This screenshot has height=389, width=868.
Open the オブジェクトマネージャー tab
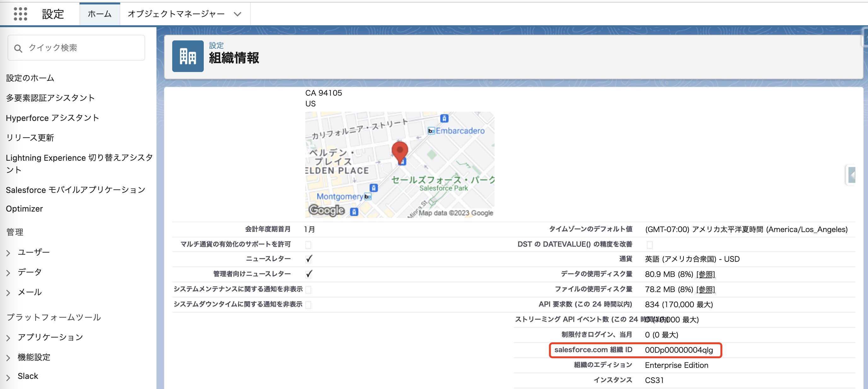[x=176, y=14]
